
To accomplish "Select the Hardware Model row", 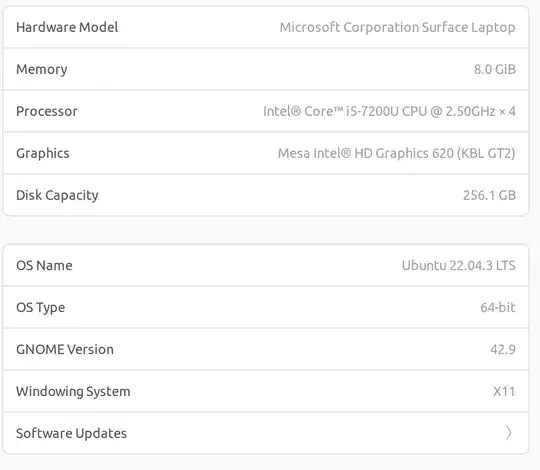I will click(266, 27).
